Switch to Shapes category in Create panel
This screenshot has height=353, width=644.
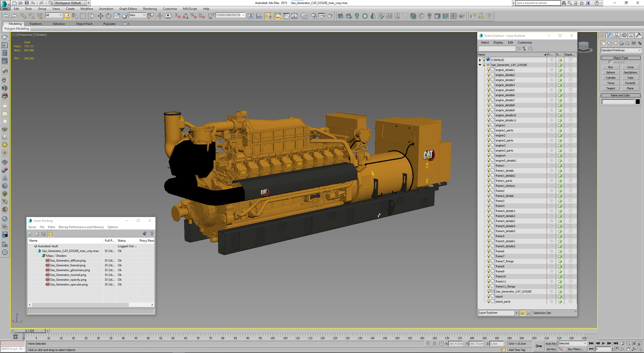(609, 43)
